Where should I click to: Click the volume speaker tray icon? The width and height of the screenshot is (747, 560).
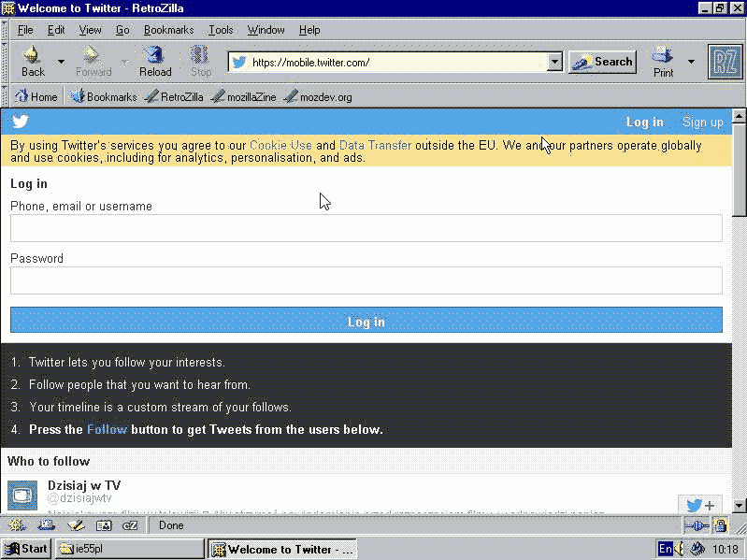(680, 549)
